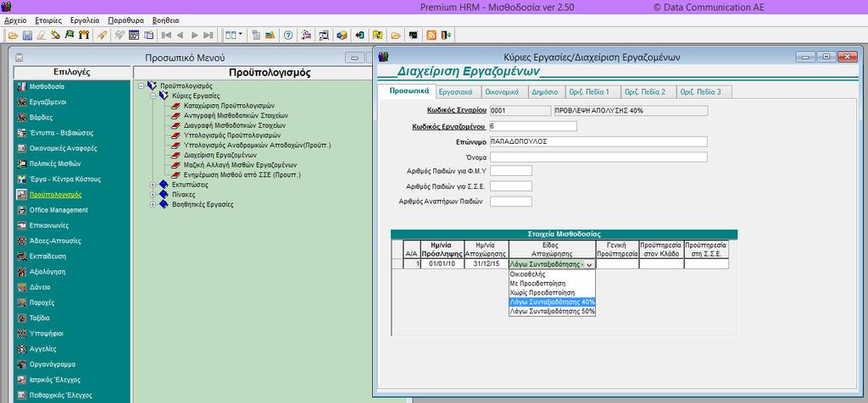The image size is (868, 403).
Task: Choose Λόγω Συνταξιοδότησης 50% option
Action: click(552, 312)
